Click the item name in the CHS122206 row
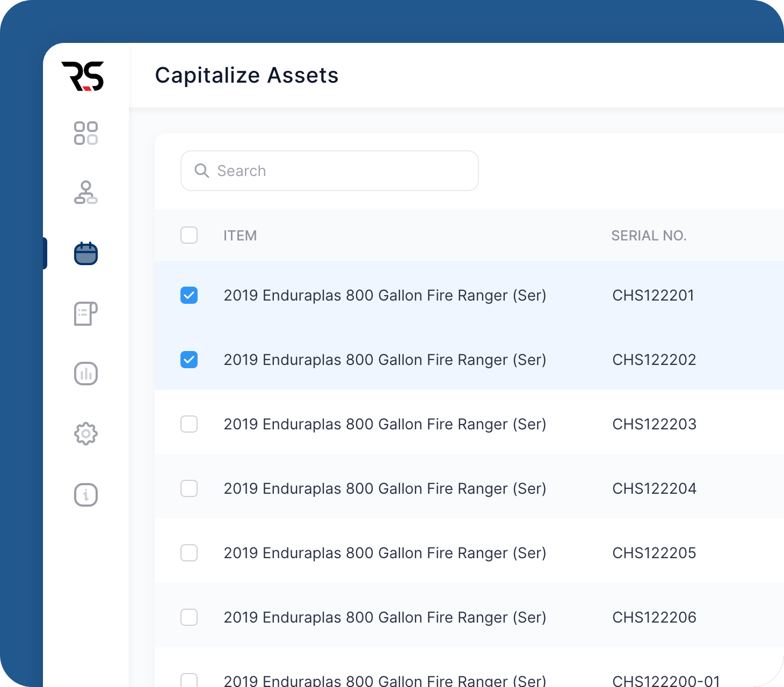Screen dimensions: 784x687 (385, 618)
